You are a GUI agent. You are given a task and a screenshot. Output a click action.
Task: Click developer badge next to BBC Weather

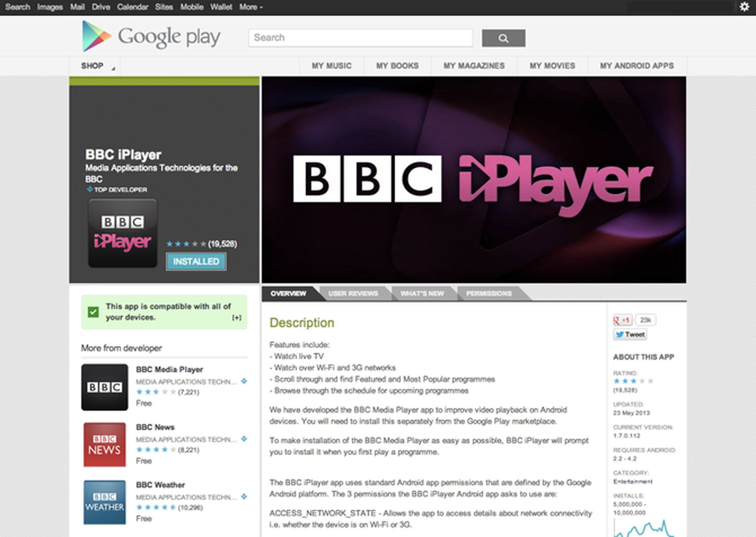click(244, 496)
